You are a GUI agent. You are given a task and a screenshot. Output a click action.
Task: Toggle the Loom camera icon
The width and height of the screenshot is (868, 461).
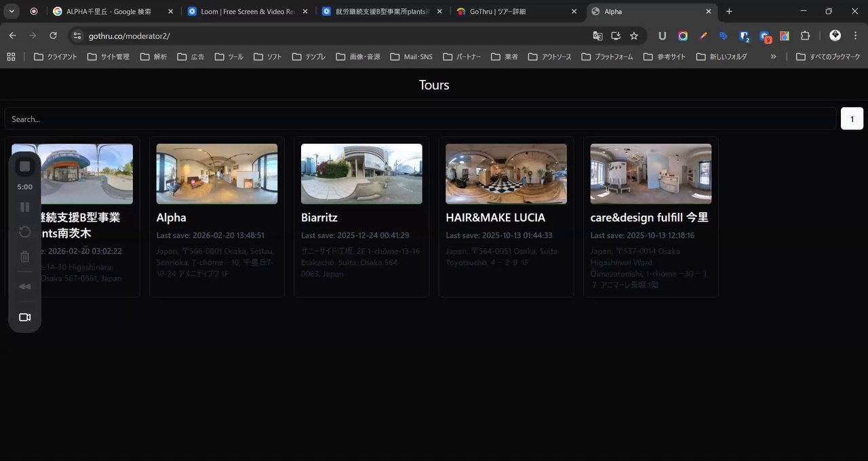[x=25, y=317]
